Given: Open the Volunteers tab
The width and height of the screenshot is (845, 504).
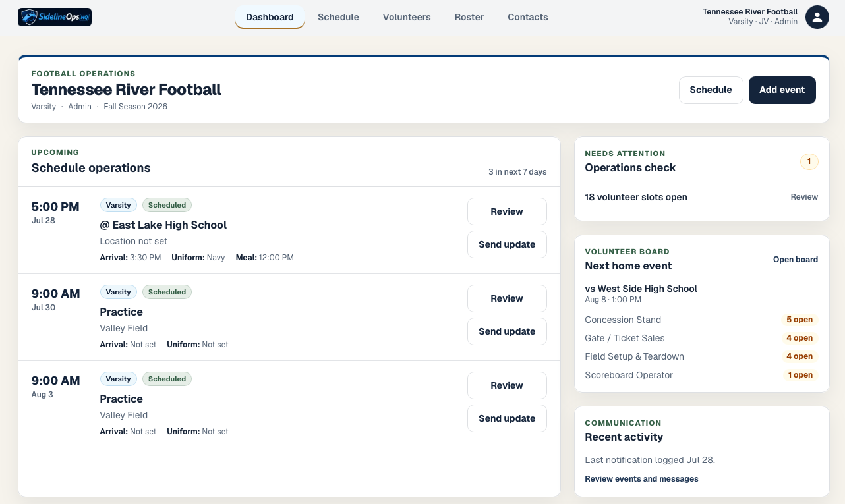Looking at the screenshot, I should coord(407,17).
